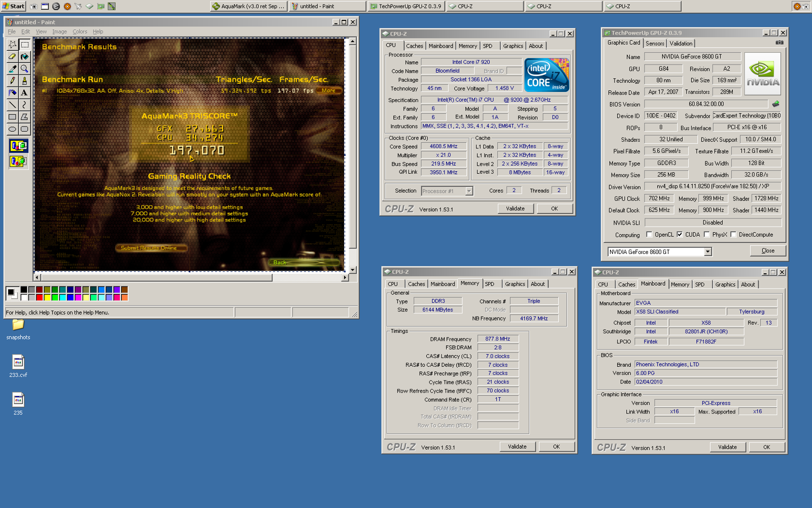Viewport: 812px width, 508px height.
Task: Choose the transparent selection option in Paint
Action: tap(18, 161)
